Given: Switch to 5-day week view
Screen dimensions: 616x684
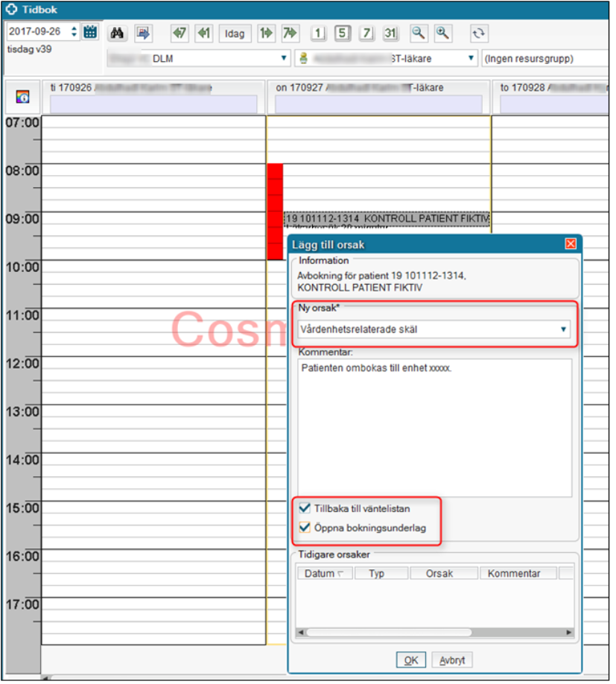Looking at the screenshot, I should [x=342, y=33].
